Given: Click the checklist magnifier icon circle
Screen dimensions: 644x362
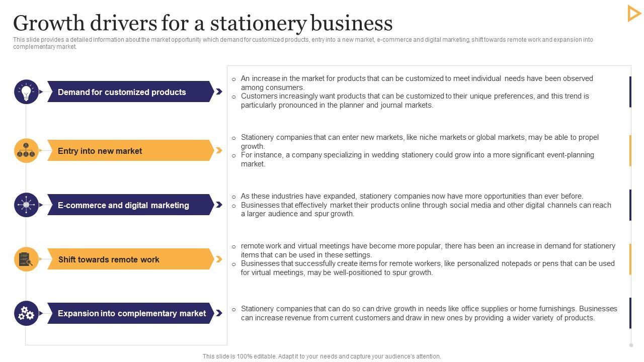Looking at the screenshot, I should tap(26, 259).
